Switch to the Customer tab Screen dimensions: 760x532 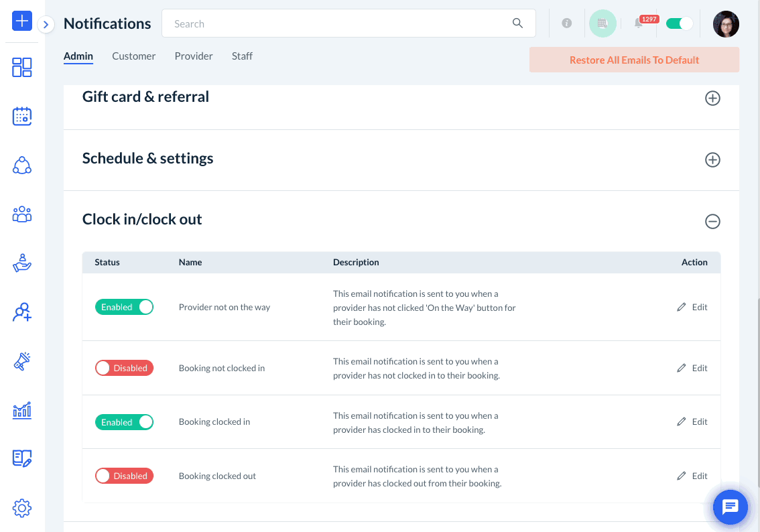133,56
